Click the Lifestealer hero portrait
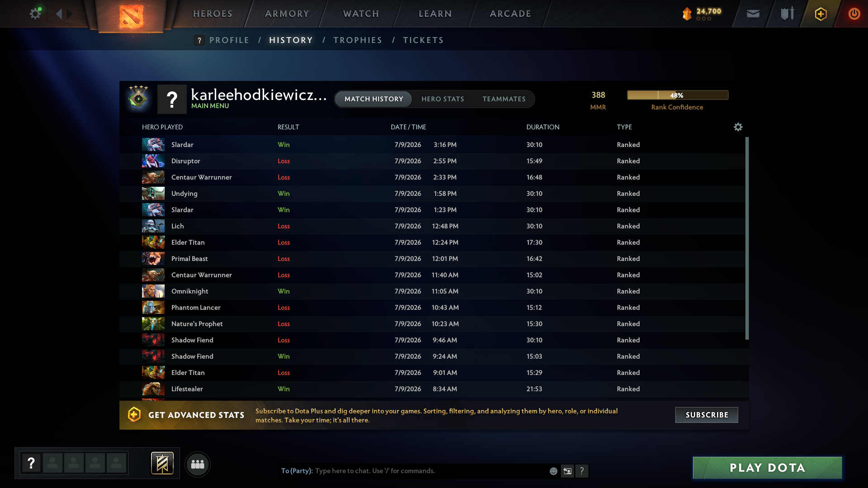The image size is (868, 488). [153, 389]
